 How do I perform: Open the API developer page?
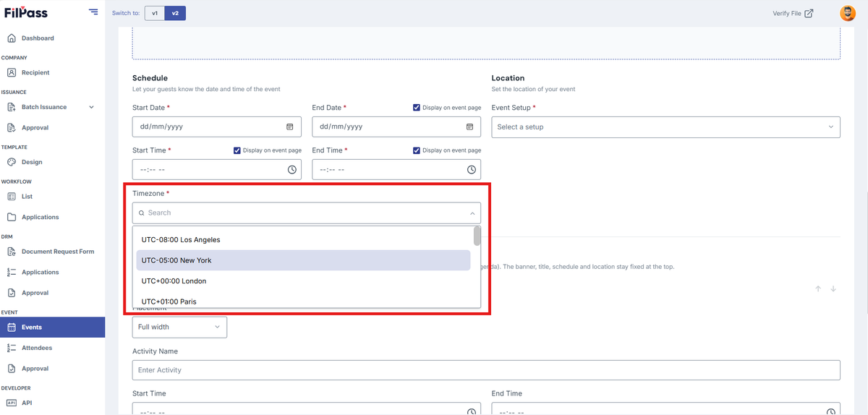coord(27,403)
